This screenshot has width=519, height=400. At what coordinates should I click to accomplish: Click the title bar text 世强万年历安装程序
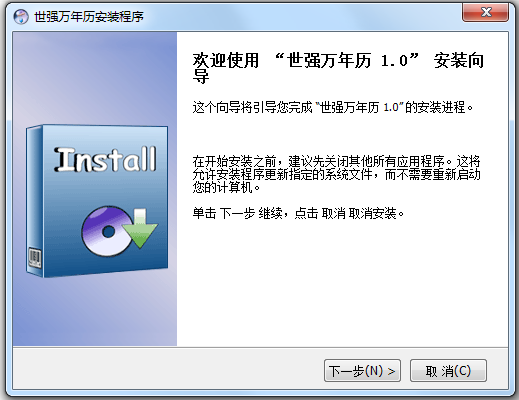click(89, 17)
